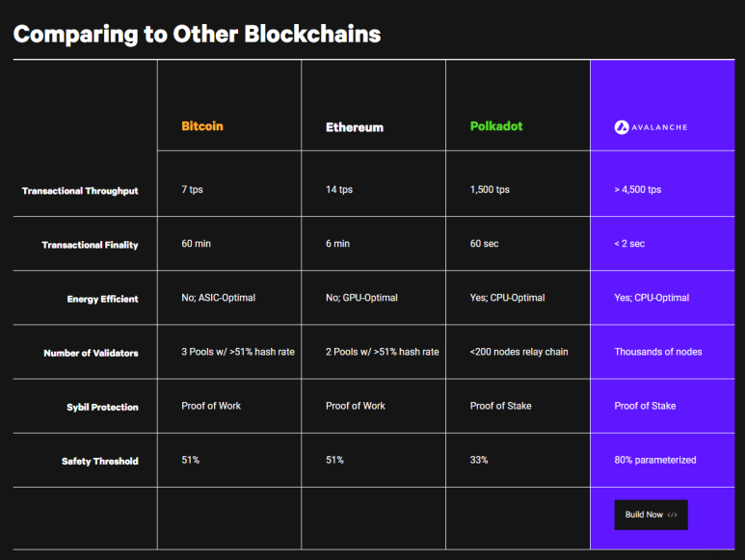
Task: Click the Sybil Protection row label
Action: coord(102,407)
